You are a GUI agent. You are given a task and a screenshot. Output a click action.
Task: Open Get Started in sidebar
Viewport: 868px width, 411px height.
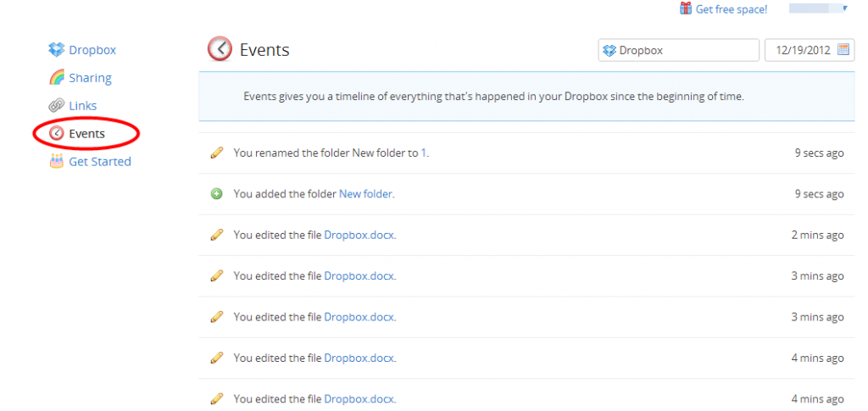(100, 162)
